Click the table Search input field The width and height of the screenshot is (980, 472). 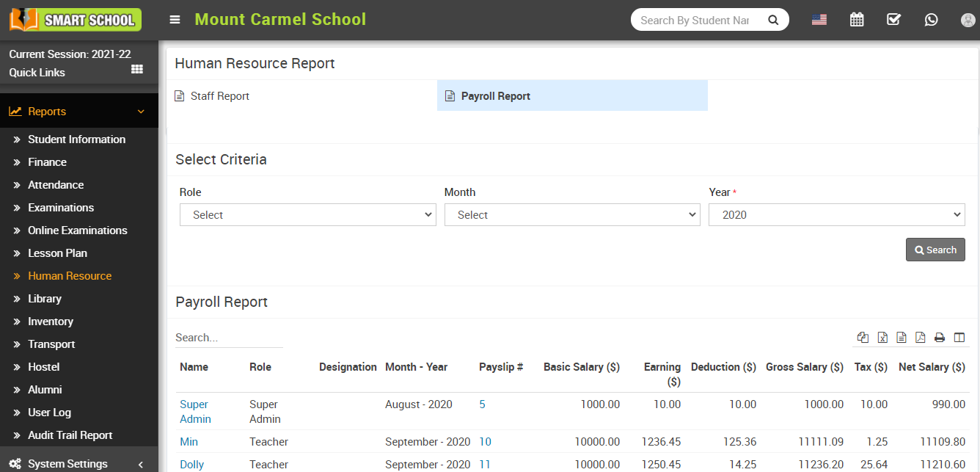228,337
